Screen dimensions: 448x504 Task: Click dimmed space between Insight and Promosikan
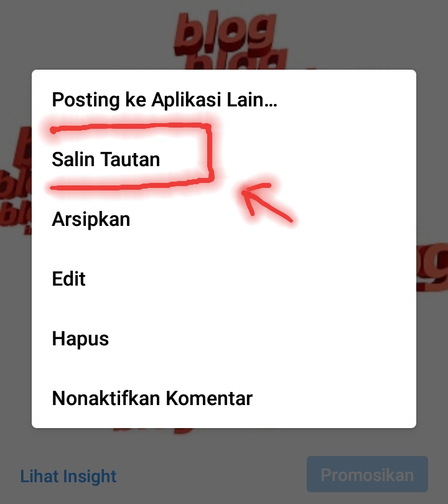pos(212,475)
